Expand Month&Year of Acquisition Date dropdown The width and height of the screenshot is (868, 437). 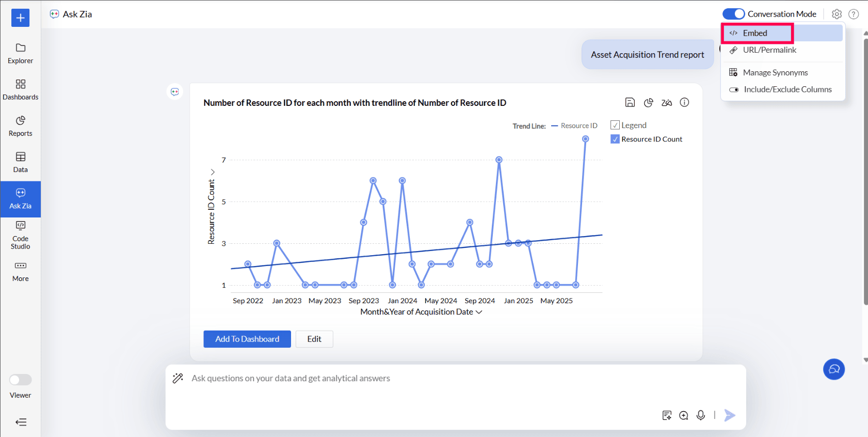(479, 312)
